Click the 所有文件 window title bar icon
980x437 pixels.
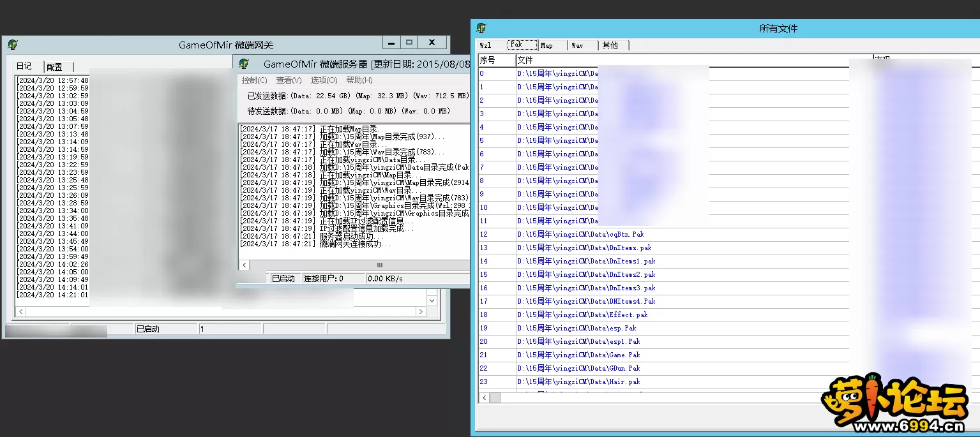pos(481,28)
